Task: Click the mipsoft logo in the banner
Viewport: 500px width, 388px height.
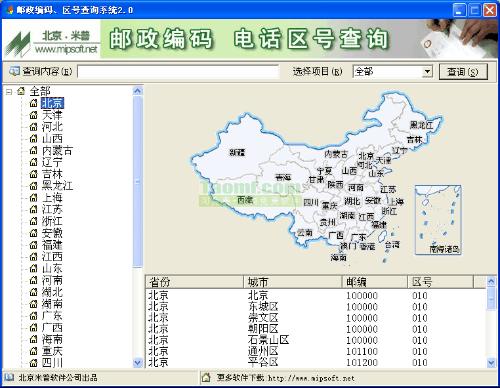Action: [51, 39]
